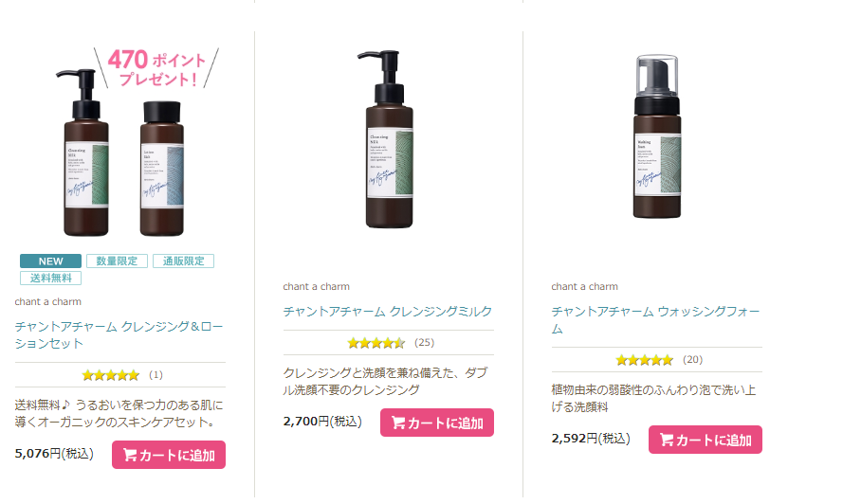Click the 470 ポイントプレゼント banner
Viewport: 843px width, 504px height.
pos(156,68)
